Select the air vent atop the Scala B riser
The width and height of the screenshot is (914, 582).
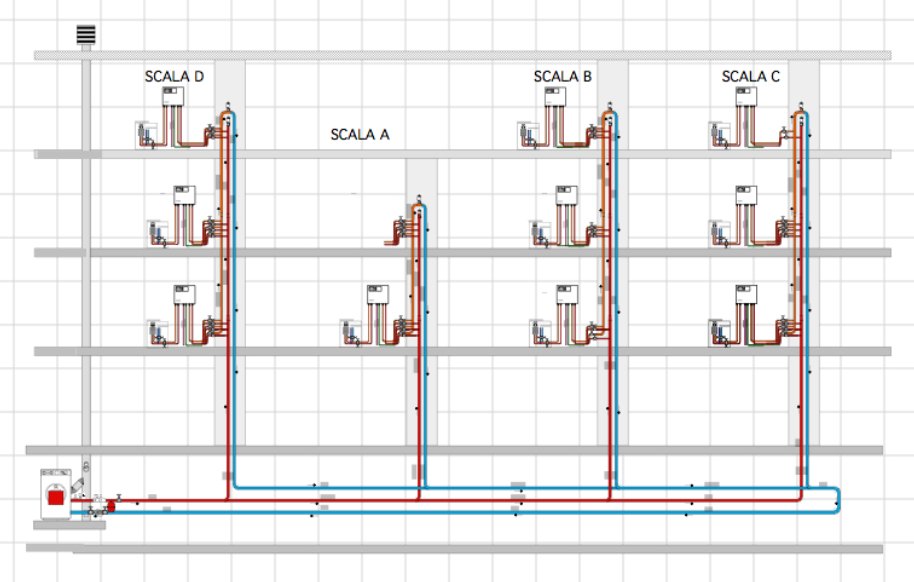click(x=610, y=106)
